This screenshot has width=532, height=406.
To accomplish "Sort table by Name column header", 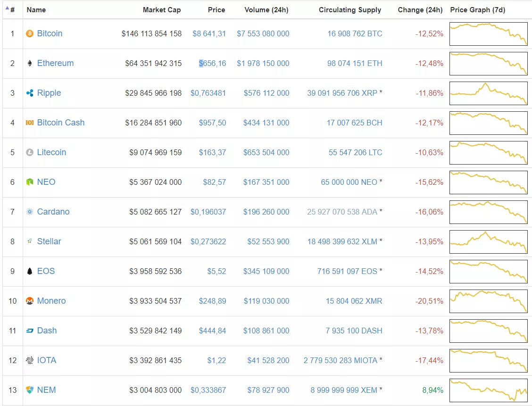I will (x=36, y=10).
